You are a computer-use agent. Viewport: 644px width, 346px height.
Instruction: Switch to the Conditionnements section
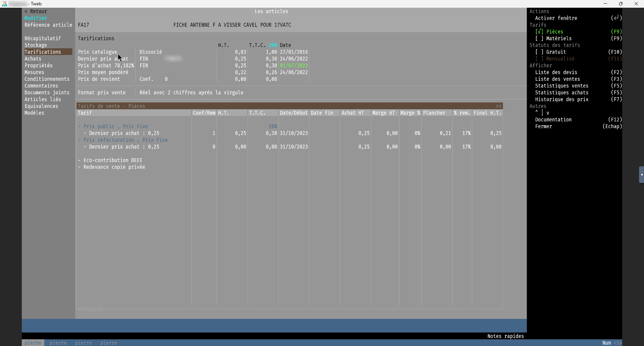(x=47, y=79)
